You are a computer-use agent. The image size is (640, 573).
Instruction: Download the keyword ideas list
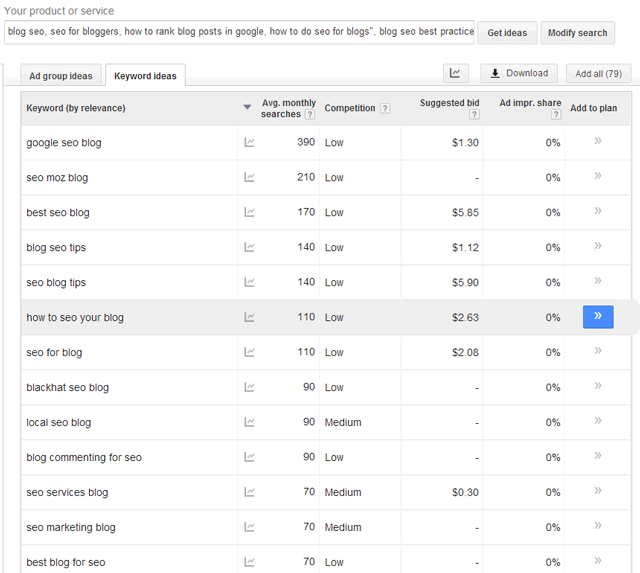(x=519, y=73)
